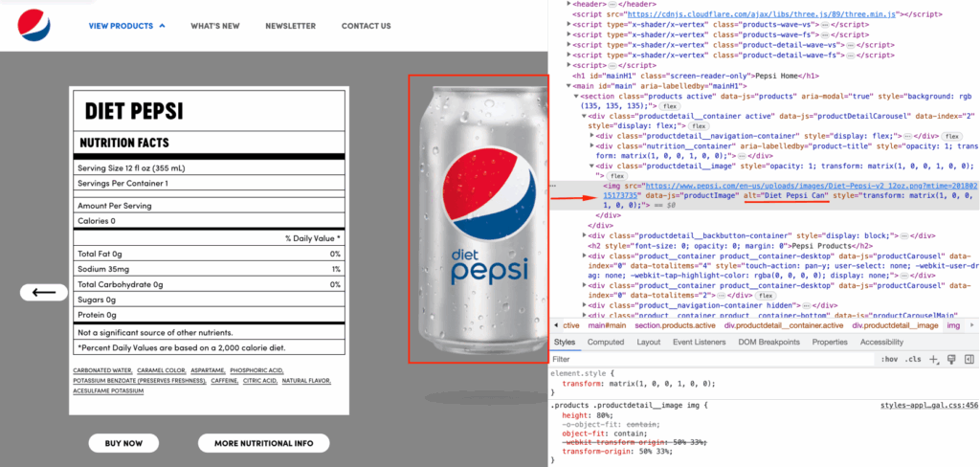Collapse the main#main element node
Viewport: 980px width, 467px height.
point(568,86)
